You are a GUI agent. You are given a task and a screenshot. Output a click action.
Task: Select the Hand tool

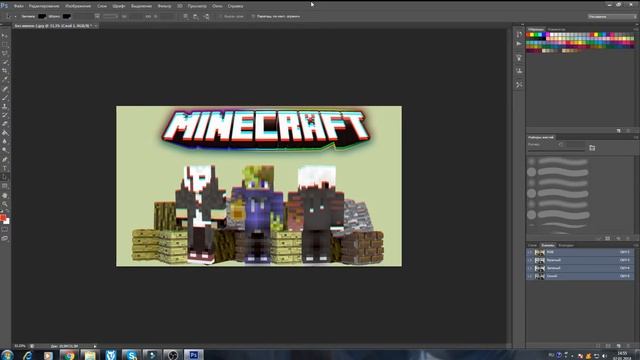click(x=4, y=195)
